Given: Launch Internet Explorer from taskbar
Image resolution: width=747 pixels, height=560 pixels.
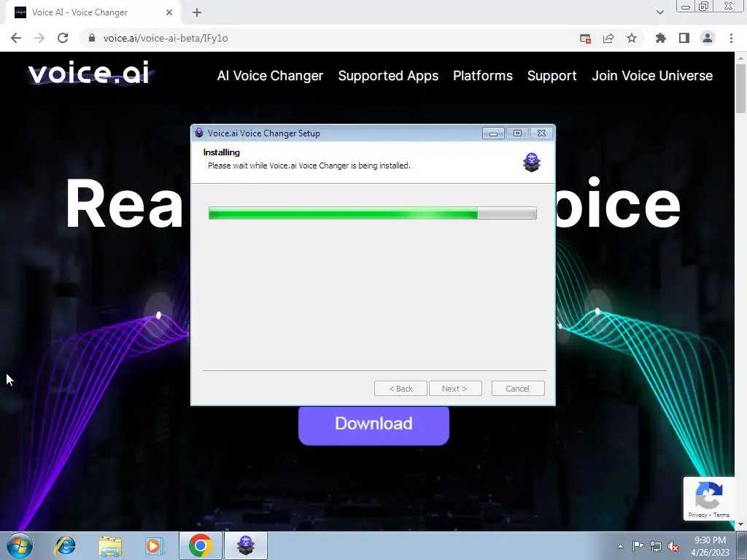Looking at the screenshot, I should (x=65, y=545).
